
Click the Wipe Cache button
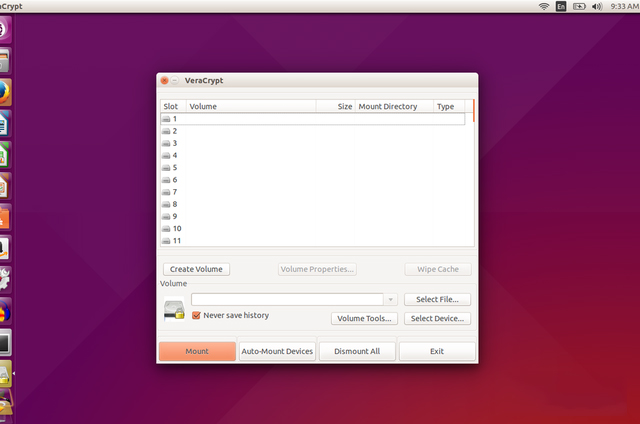coord(438,269)
